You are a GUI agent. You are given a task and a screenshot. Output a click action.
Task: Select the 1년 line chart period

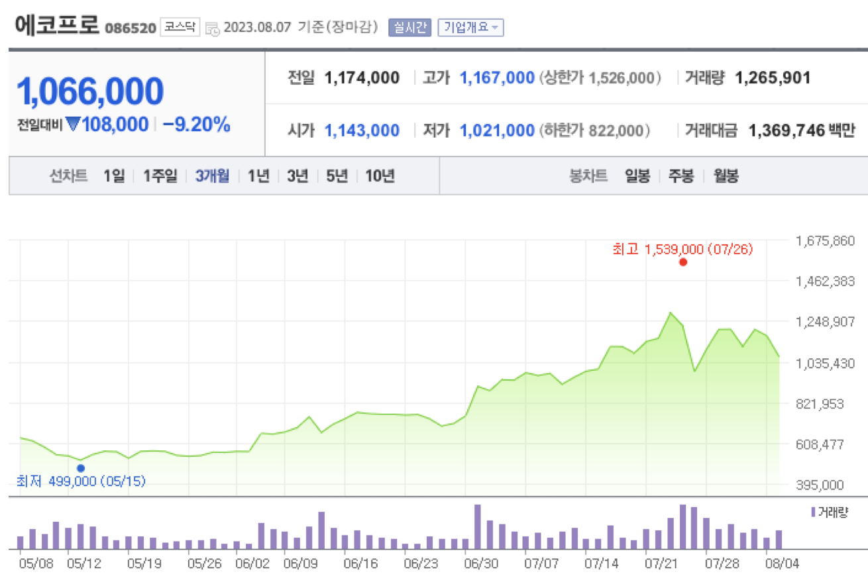point(258,176)
